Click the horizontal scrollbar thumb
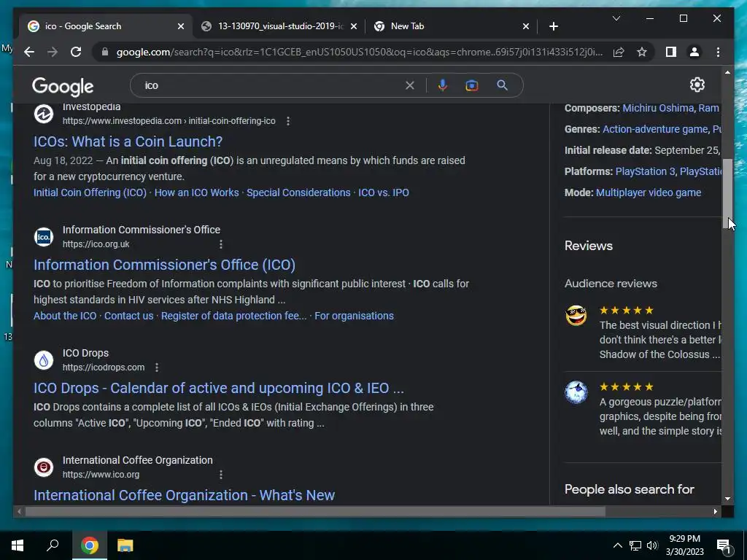 [x=315, y=511]
